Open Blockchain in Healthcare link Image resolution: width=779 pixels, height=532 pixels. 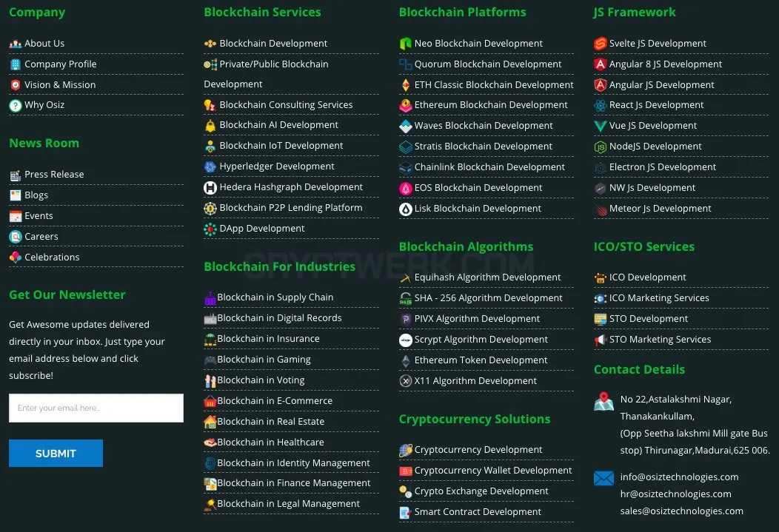point(270,442)
